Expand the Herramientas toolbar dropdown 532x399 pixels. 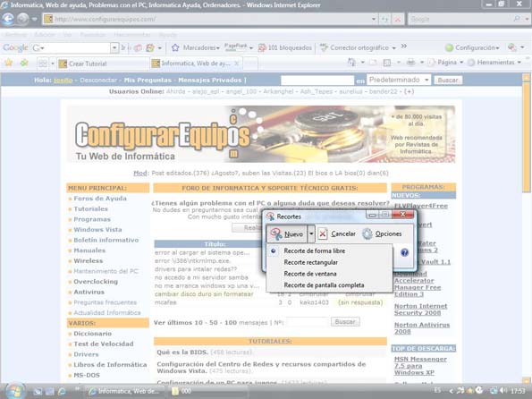coord(519,63)
